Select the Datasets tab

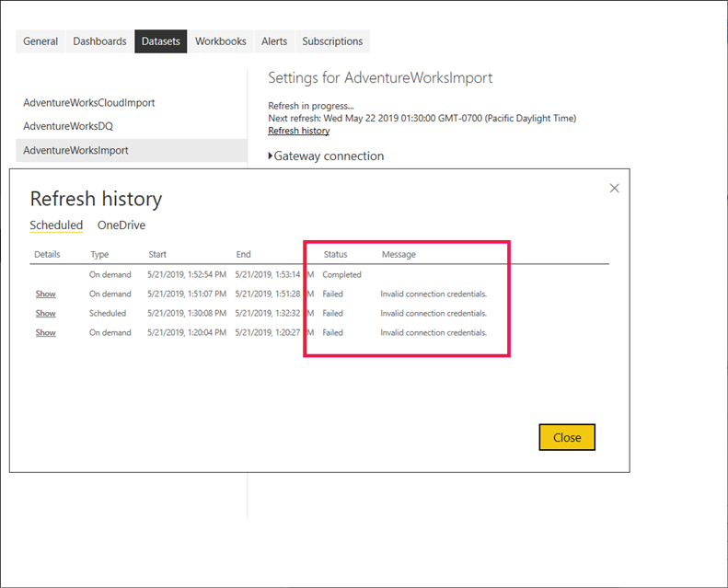tap(161, 41)
